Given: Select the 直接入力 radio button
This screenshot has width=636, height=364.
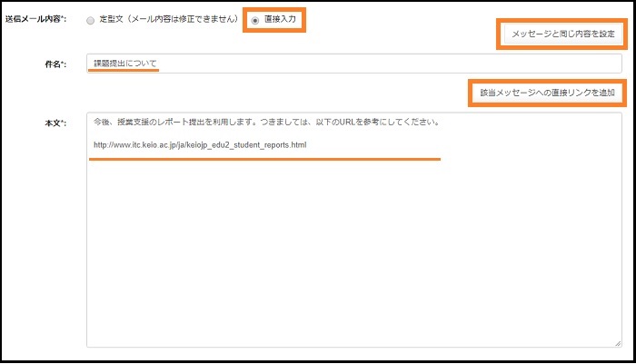Looking at the screenshot, I should (x=254, y=20).
